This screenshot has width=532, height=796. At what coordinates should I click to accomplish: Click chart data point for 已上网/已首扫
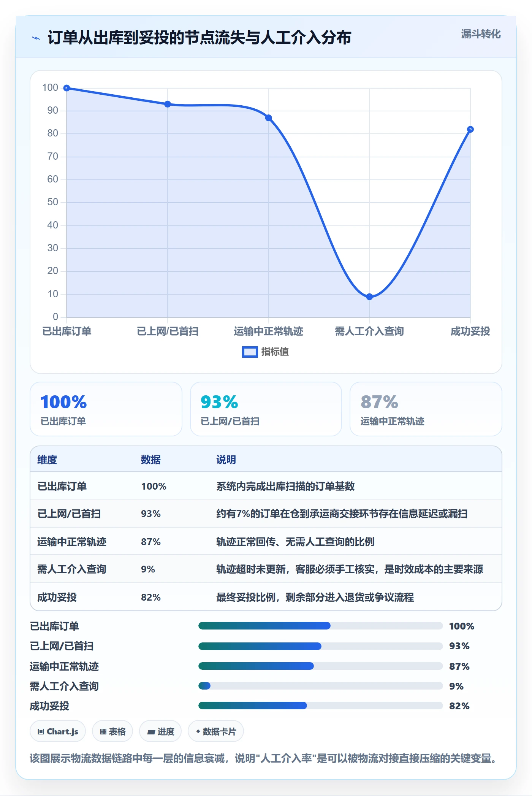pyautogui.click(x=168, y=104)
